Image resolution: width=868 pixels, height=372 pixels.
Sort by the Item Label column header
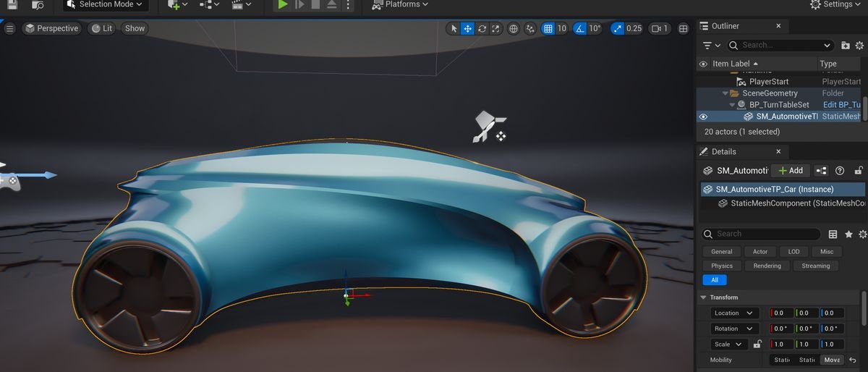point(763,64)
